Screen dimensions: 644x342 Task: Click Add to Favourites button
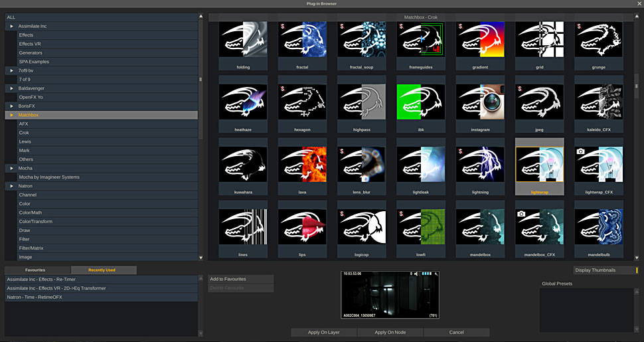[x=241, y=279]
